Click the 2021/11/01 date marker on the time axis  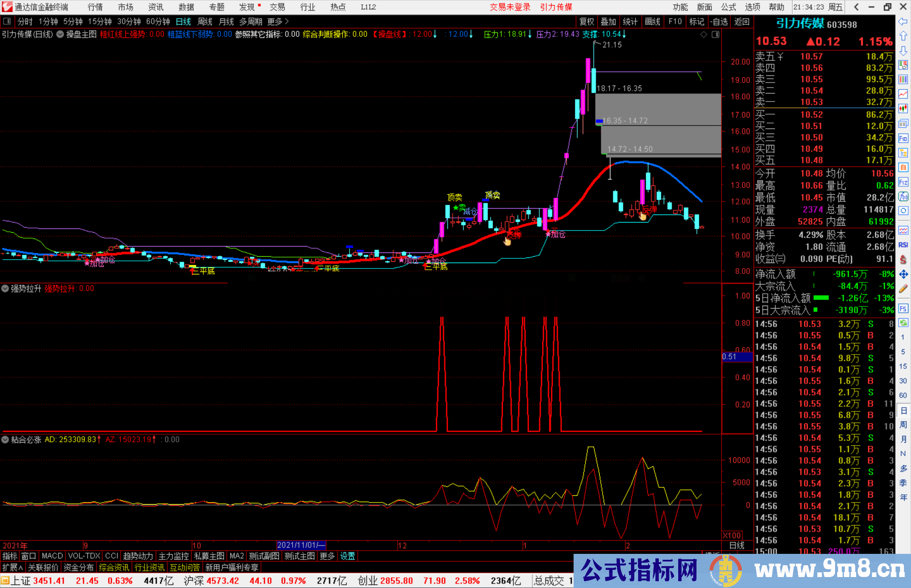click(x=301, y=545)
